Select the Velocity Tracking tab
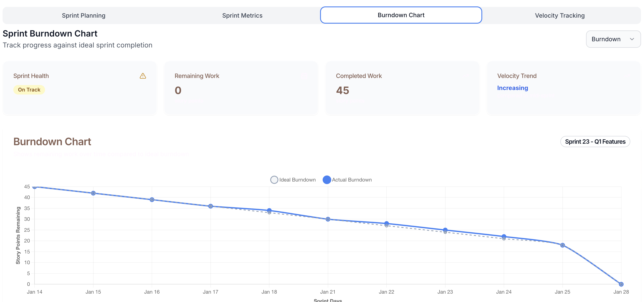The image size is (644, 302). 559,15
